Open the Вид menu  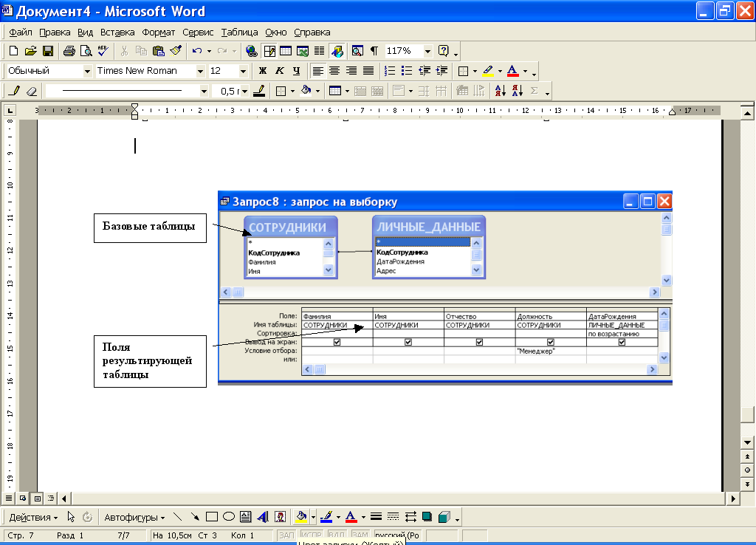pos(86,32)
